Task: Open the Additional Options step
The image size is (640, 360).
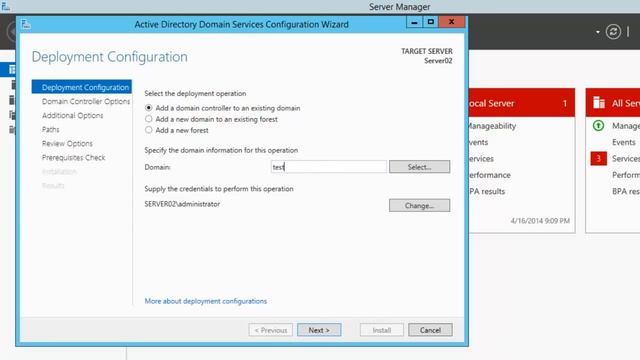Action: (73, 116)
